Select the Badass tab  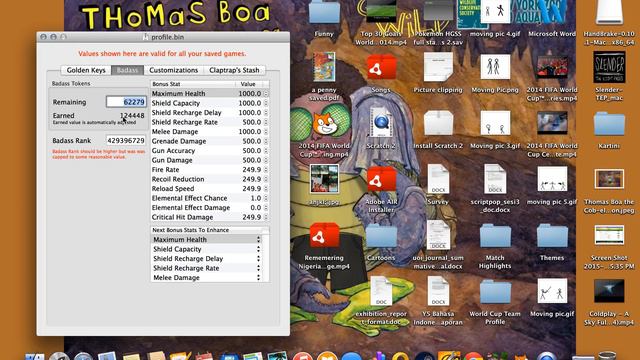(127, 70)
